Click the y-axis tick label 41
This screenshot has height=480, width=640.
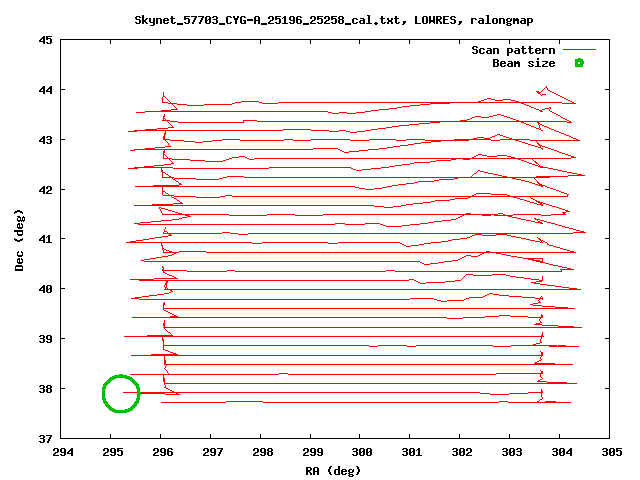point(46,239)
